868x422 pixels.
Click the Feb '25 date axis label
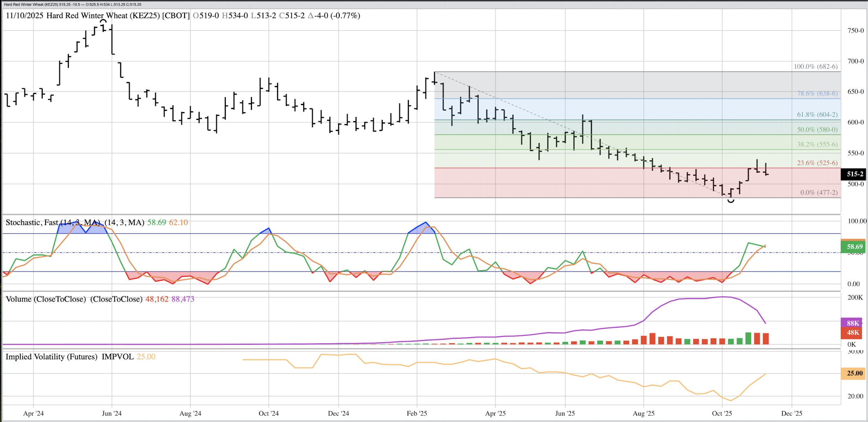click(x=417, y=413)
